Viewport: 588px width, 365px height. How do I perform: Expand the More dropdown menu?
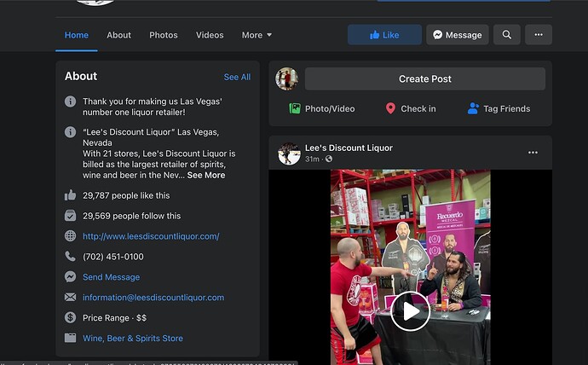pos(257,35)
